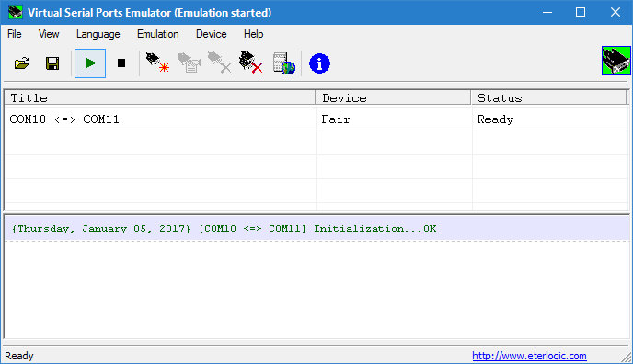Minimize the Virtual Serial Ports Emulator window
The height and width of the screenshot is (364, 633).
tap(547, 12)
